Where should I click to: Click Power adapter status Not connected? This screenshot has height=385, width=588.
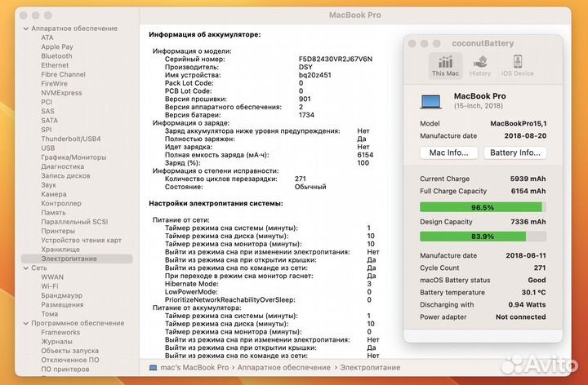[x=521, y=316]
